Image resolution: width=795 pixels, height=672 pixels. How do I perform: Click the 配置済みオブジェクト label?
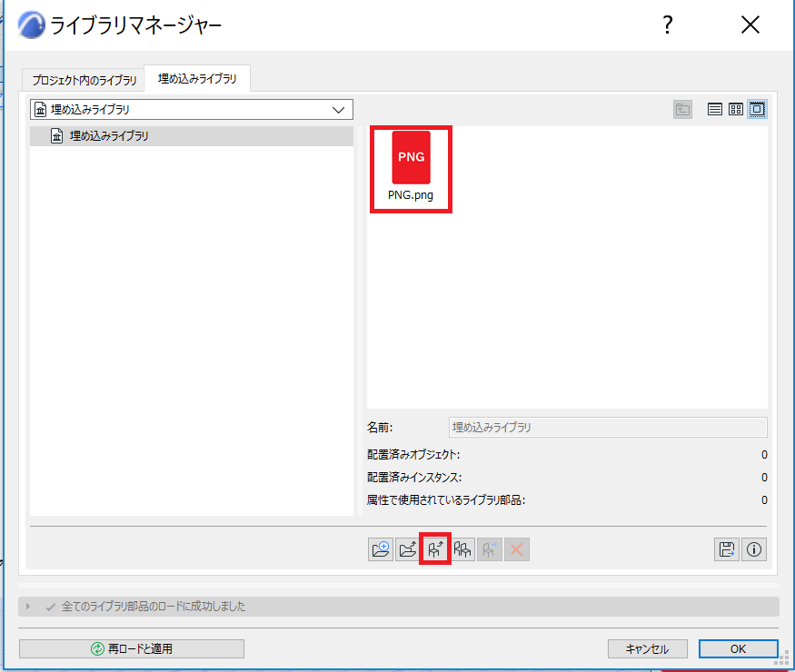(413, 455)
